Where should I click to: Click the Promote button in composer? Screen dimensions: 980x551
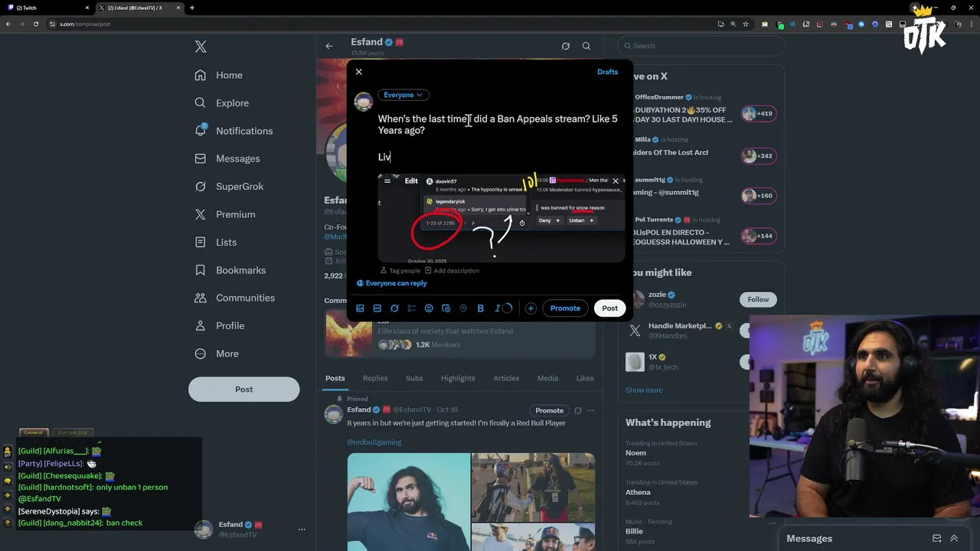(565, 308)
